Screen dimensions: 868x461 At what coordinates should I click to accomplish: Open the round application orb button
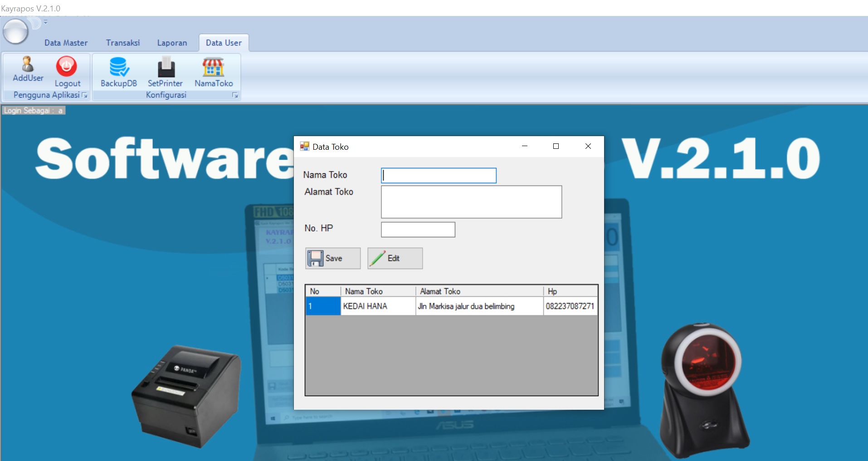click(x=16, y=31)
